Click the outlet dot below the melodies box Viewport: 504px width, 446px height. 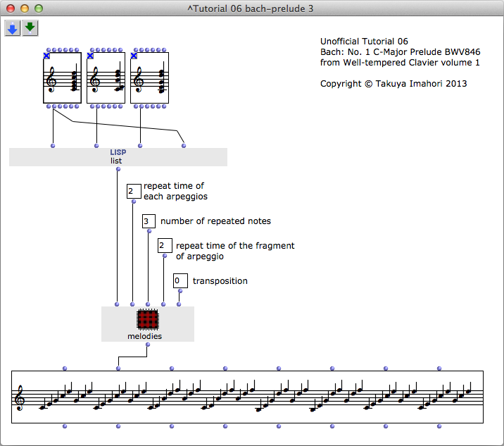tap(147, 345)
